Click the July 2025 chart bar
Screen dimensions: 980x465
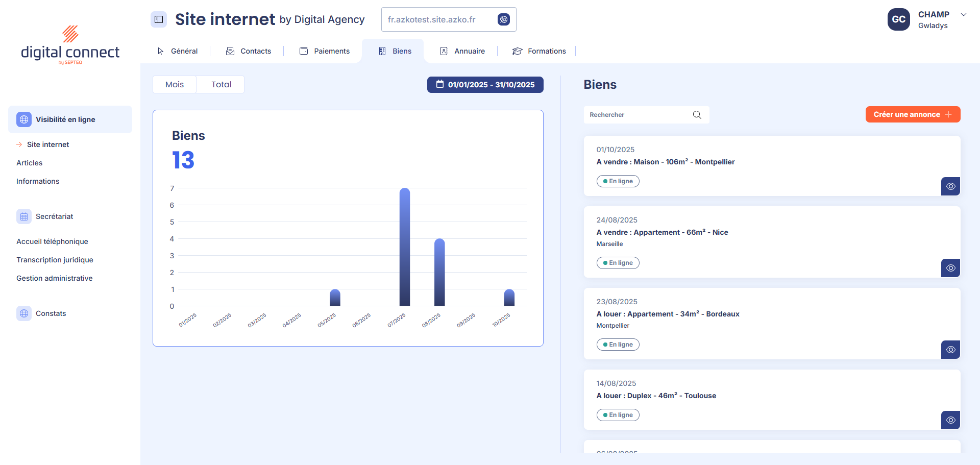point(405,248)
